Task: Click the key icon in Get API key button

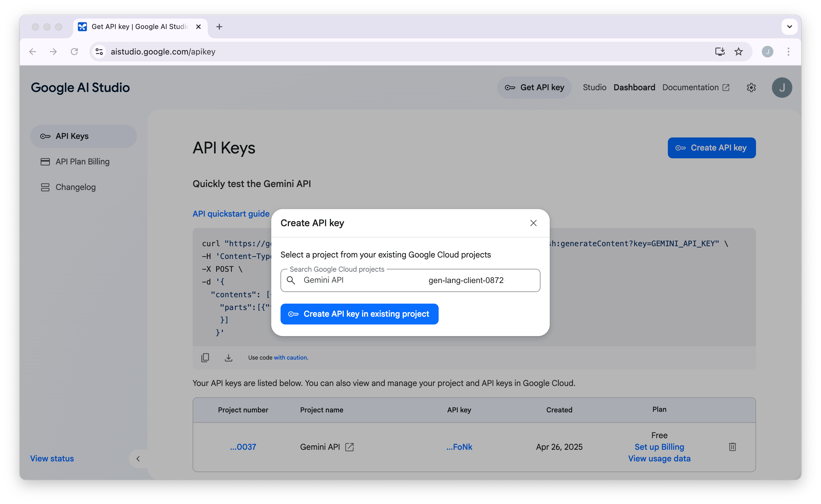Action: point(510,88)
